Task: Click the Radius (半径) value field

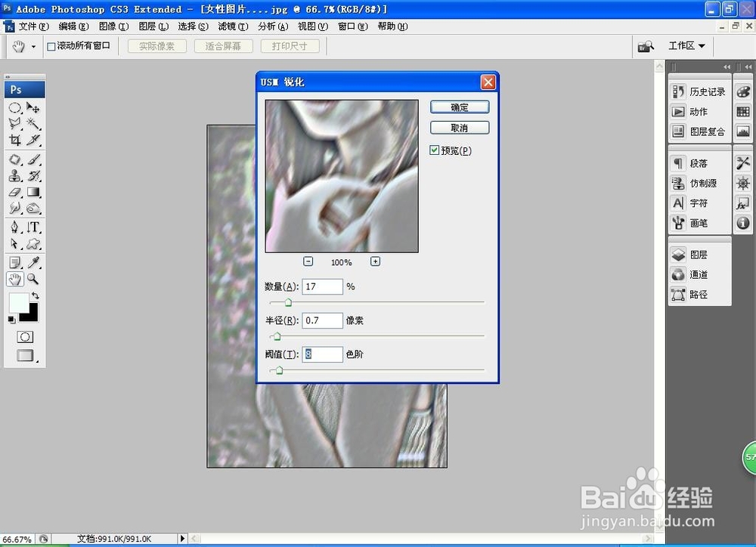Action: coord(322,320)
